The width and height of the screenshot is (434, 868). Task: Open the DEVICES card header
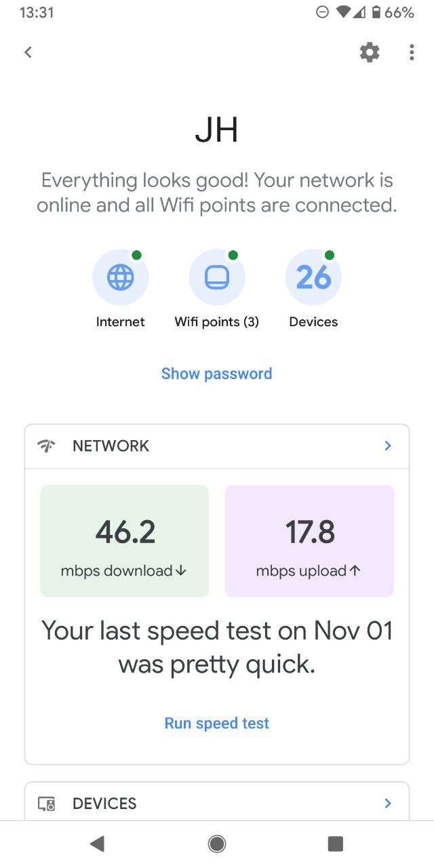[x=217, y=803]
